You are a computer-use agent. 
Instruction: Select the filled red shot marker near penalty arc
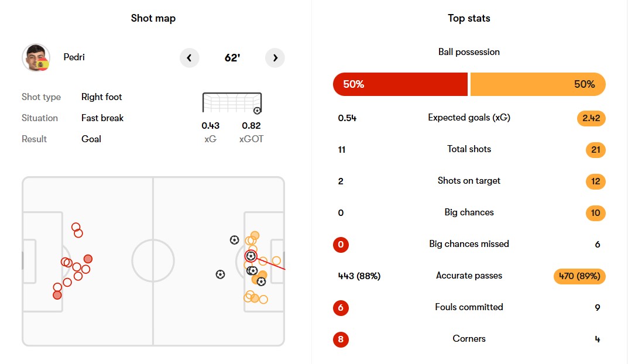click(88, 259)
